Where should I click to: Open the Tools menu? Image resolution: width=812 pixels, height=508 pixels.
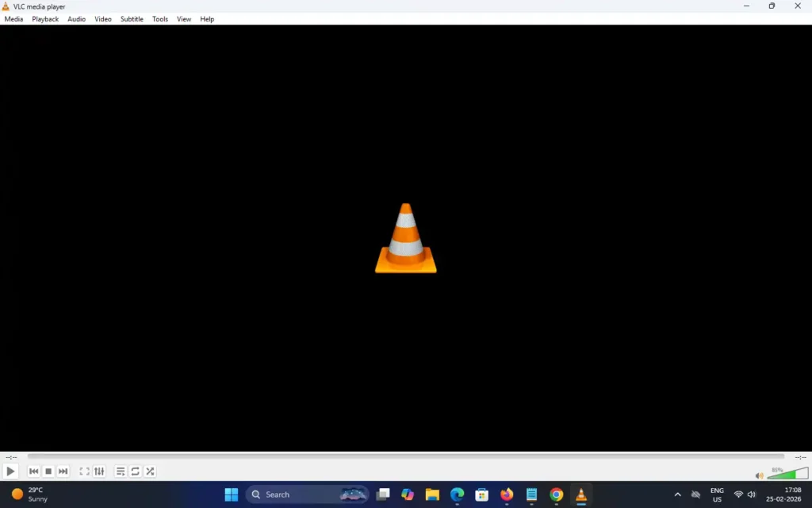click(159, 18)
